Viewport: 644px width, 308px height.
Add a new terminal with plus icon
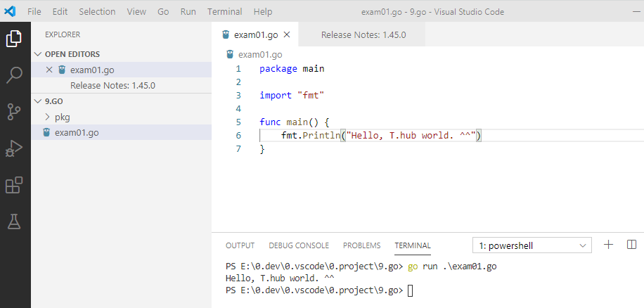tap(608, 245)
